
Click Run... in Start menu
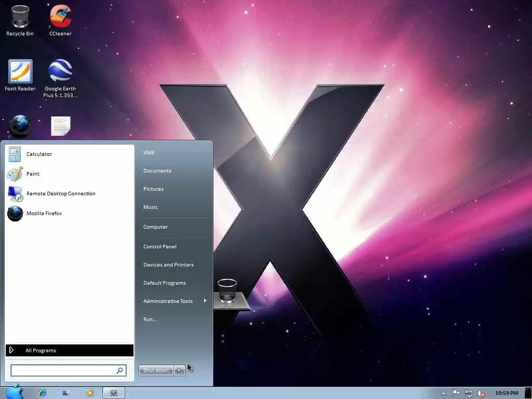[x=150, y=320]
